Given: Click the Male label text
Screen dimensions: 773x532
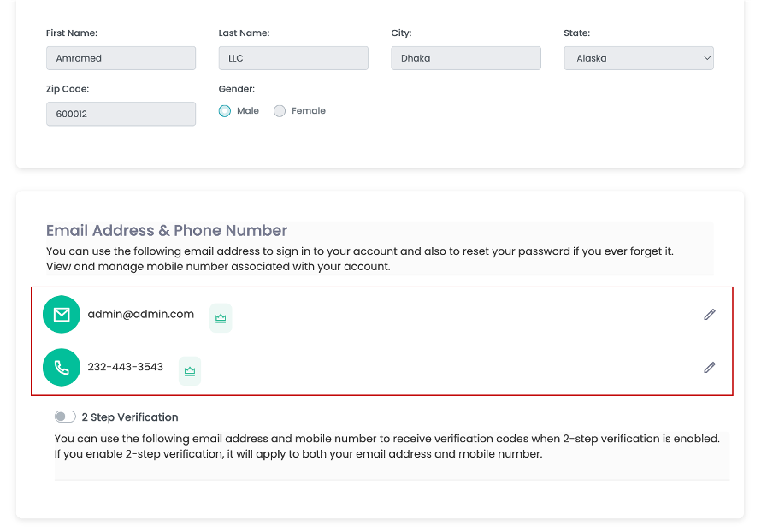Looking at the screenshot, I should pos(248,111).
